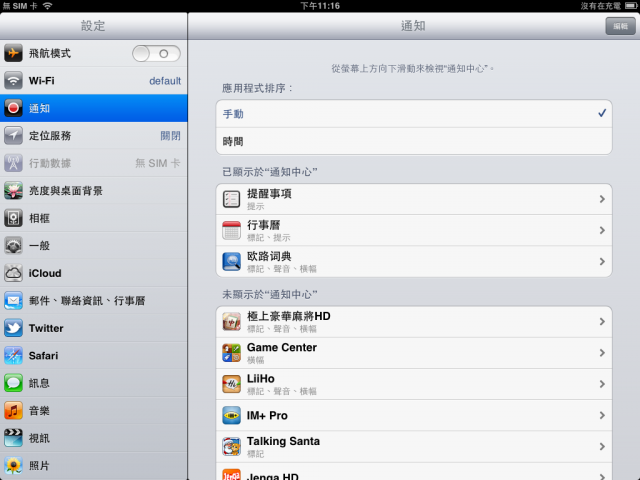This screenshot has width=640, height=480.
Task: Tap the 下午11:16 clock in status bar
Action: pos(320,6)
